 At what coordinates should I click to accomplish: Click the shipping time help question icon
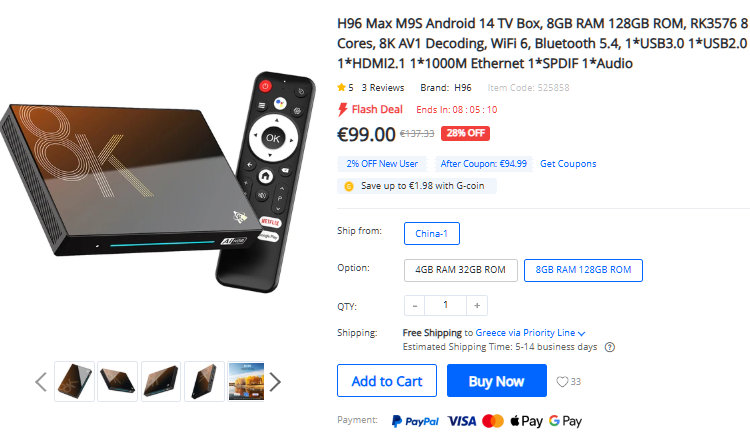coord(610,347)
